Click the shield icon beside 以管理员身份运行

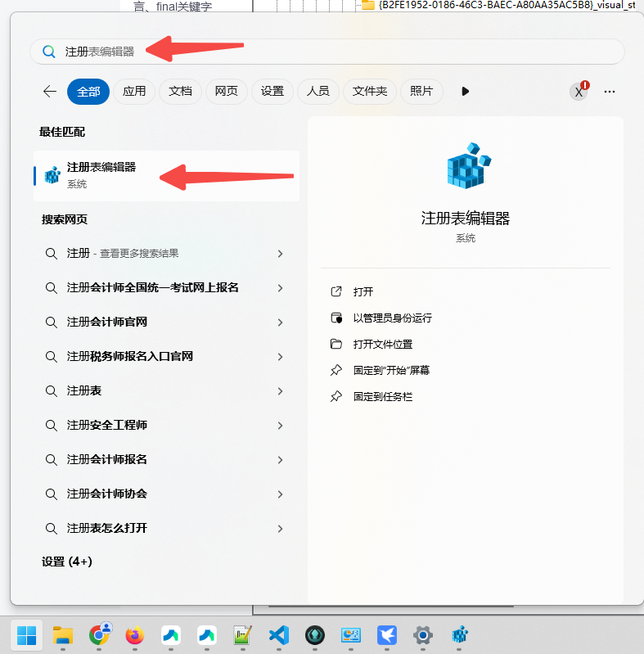point(336,318)
